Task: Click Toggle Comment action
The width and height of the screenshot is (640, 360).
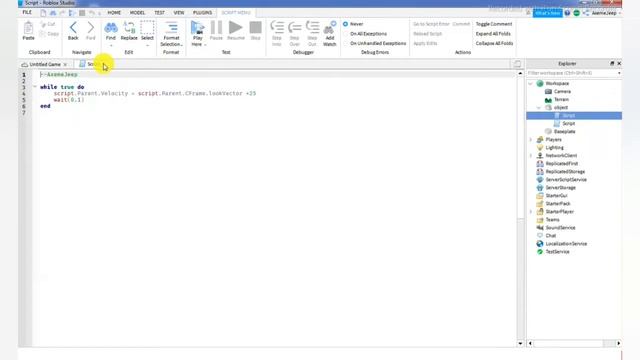Action: pos(494,24)
